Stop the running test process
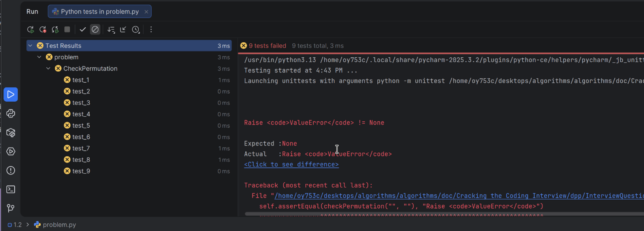 pyautogui.click(x=67, y=30)
